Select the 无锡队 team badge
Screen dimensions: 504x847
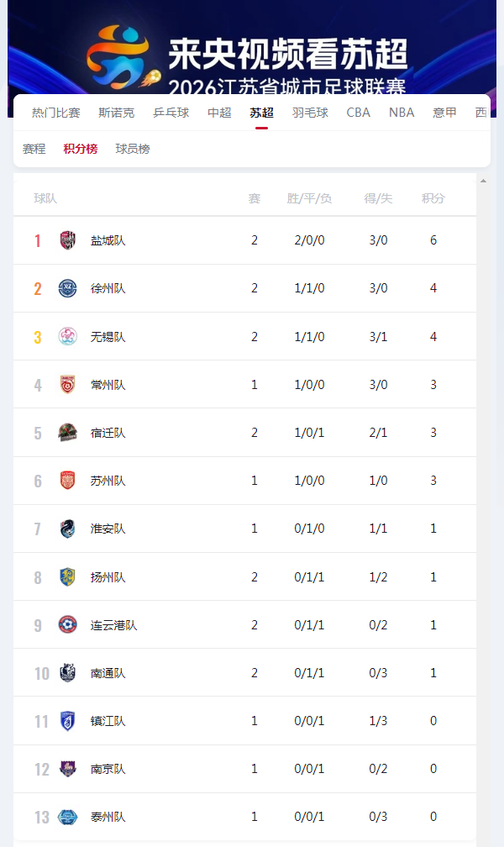68,336
